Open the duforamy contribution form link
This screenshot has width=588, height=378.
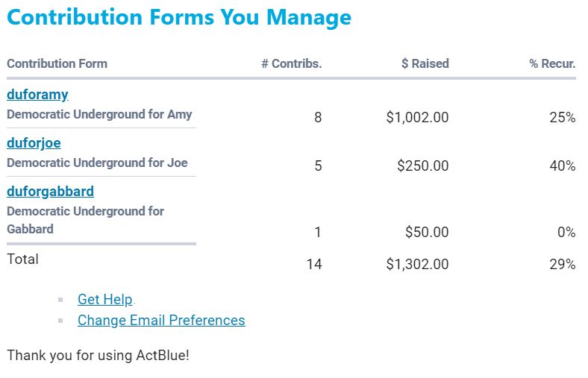(x=37, y=95)
